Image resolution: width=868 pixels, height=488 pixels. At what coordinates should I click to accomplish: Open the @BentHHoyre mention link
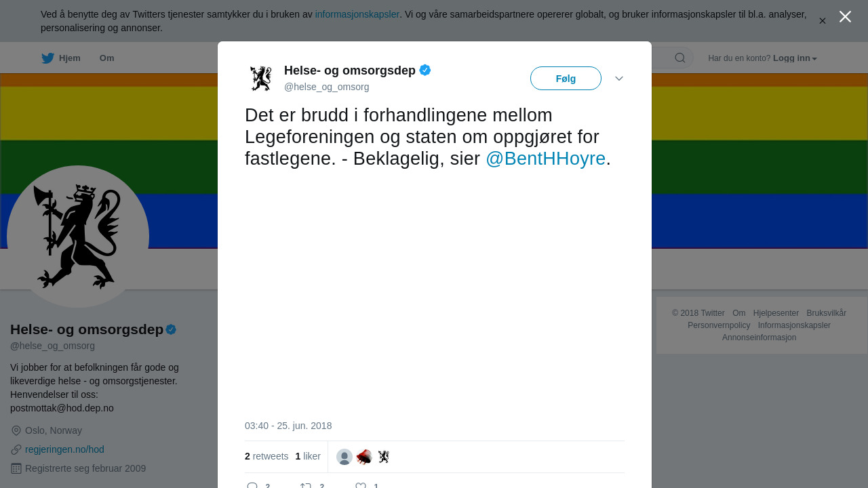pyautogui.click(x=545, y=159)
